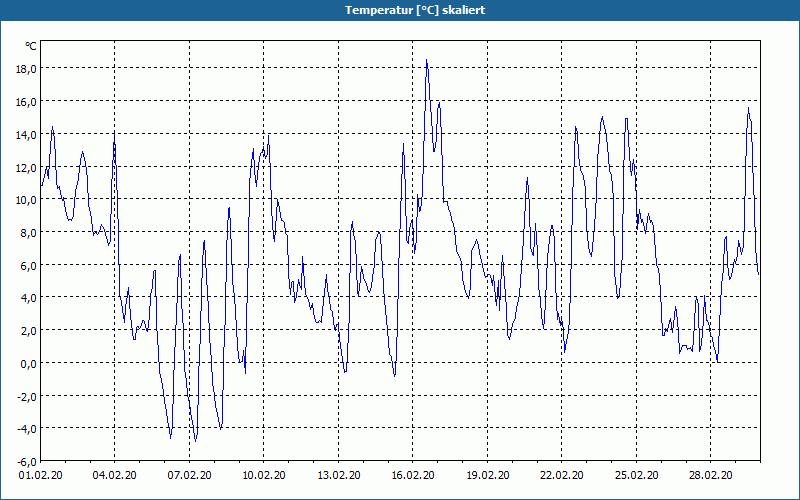The height and width of the screenshot is (500, 800).
Task: Click the 07.02.20 date label
Action: click(189, 476)
